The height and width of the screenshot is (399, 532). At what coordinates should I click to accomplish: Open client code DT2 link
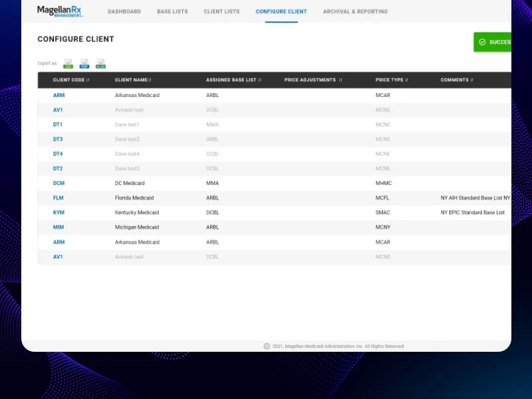tap(58, 169)
